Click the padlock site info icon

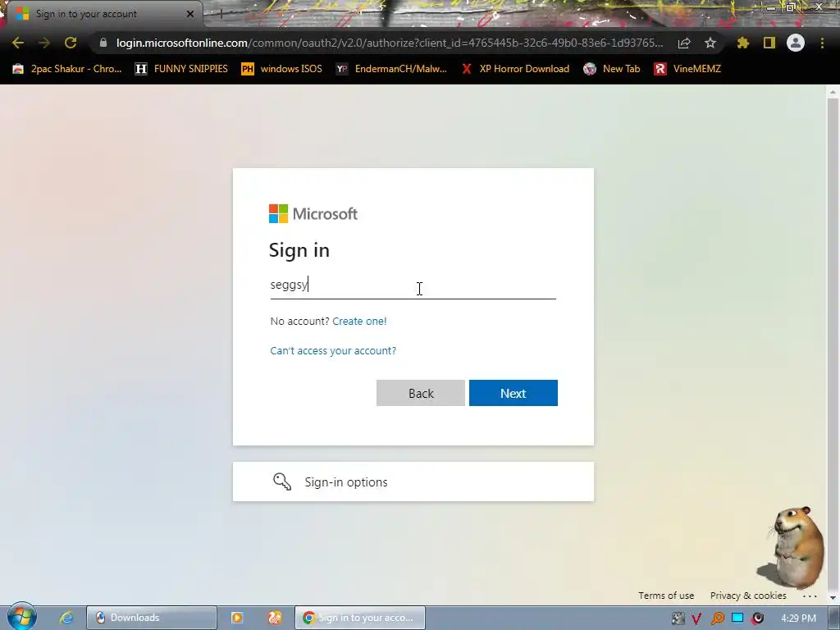(x=103, y=43)
